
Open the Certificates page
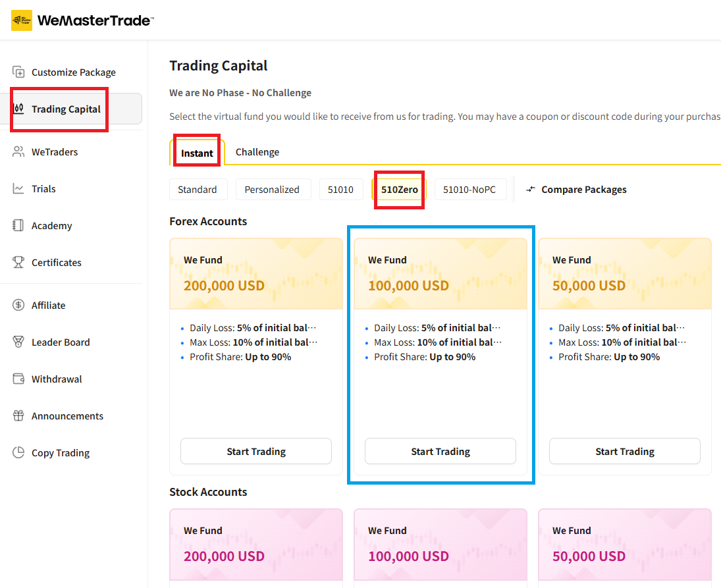(x=57, y=263)
